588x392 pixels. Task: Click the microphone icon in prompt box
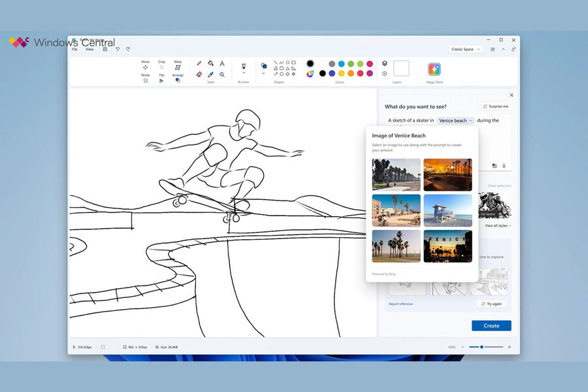(504, 166)
